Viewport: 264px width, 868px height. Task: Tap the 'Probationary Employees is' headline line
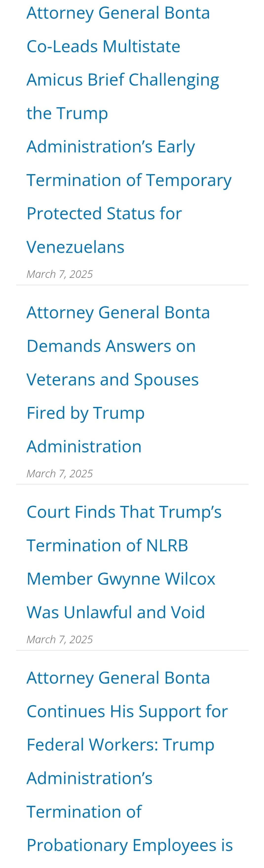click(x=130, y=846)
